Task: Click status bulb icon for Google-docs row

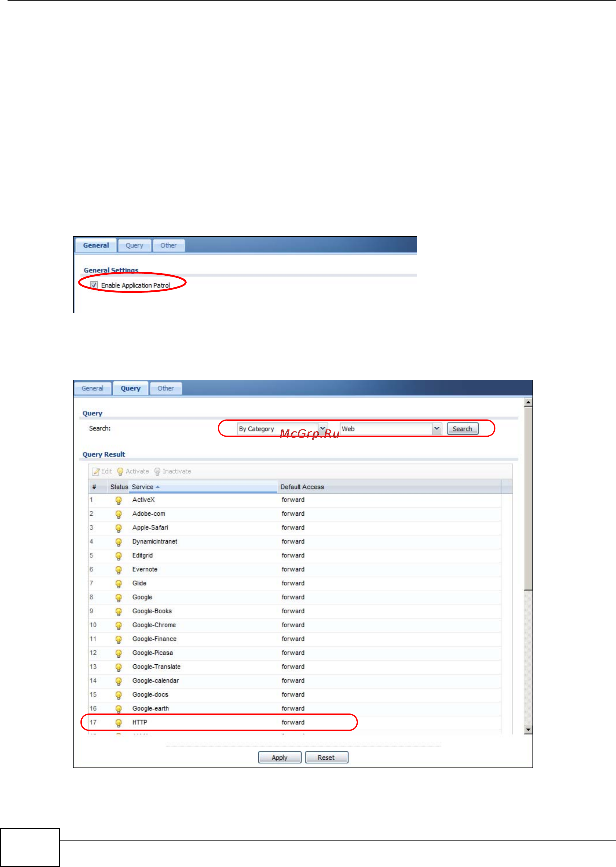Action: click(118, 695)
